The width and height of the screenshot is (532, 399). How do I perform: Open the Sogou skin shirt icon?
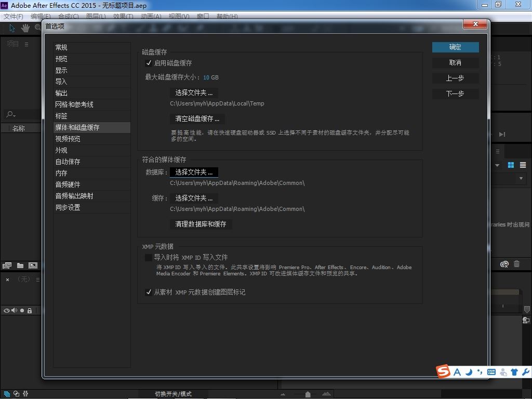[514, 372]
